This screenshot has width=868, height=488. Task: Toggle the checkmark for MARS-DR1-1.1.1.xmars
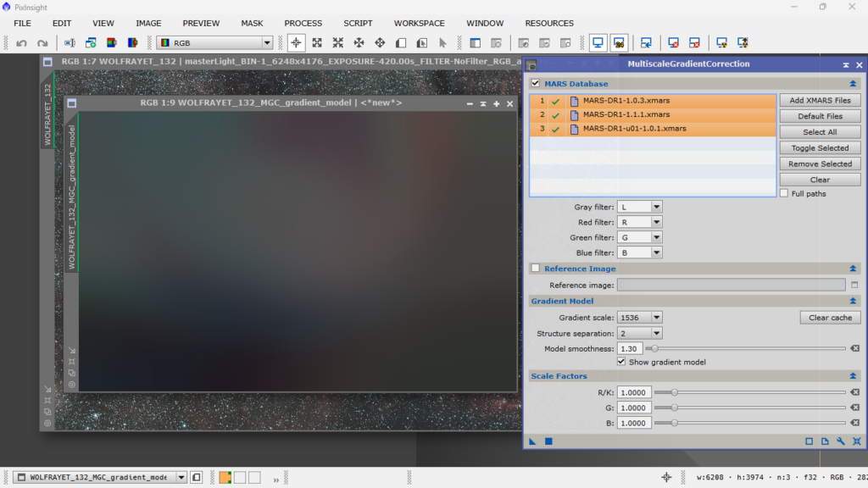pos(555,115)
